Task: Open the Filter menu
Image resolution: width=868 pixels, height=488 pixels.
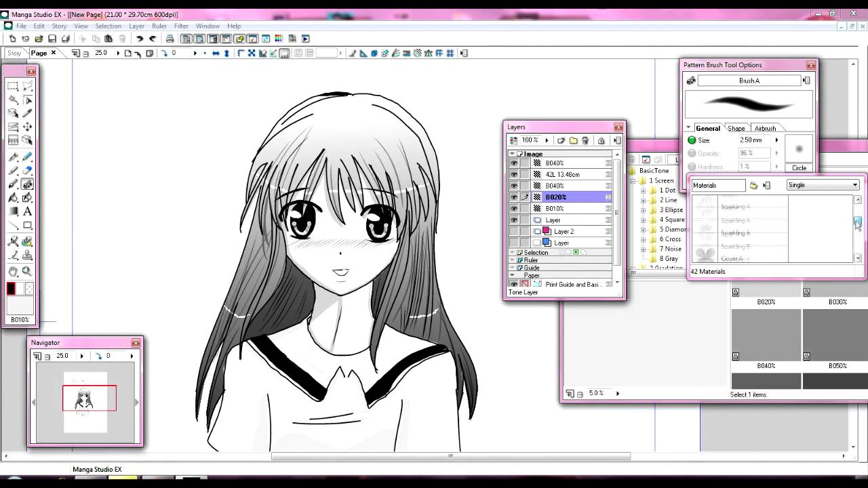Action: [181, 26]
